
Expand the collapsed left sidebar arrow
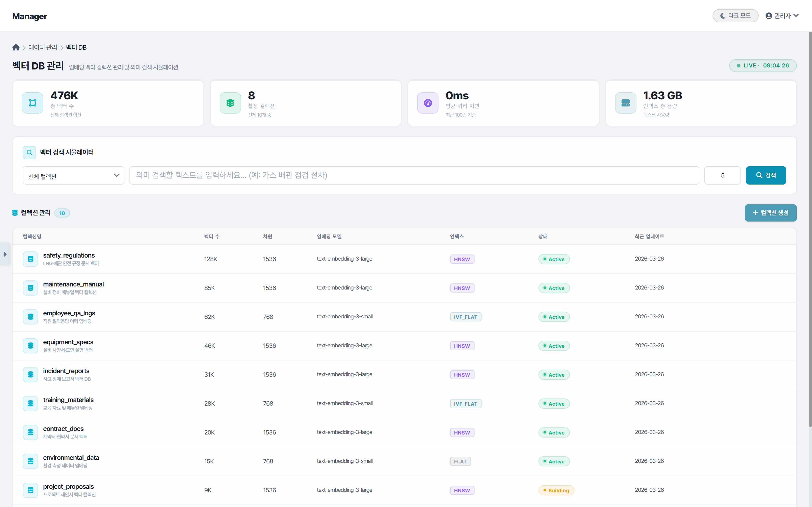[5, 255]
